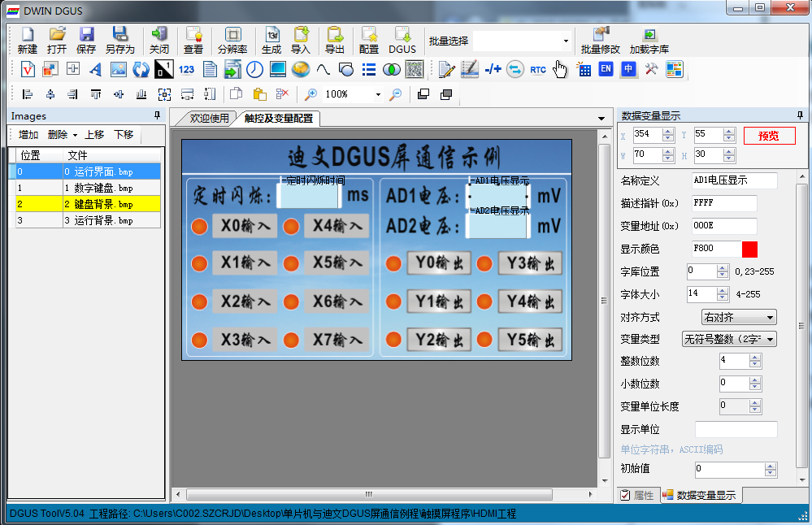Save the project using the 保存 icon

[86, 40]
